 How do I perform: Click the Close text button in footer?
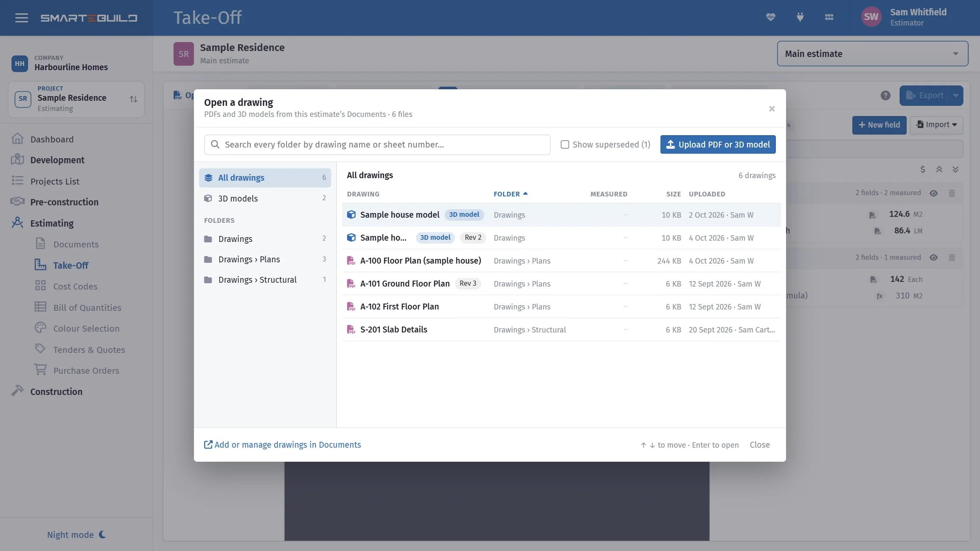click(760, 445)
